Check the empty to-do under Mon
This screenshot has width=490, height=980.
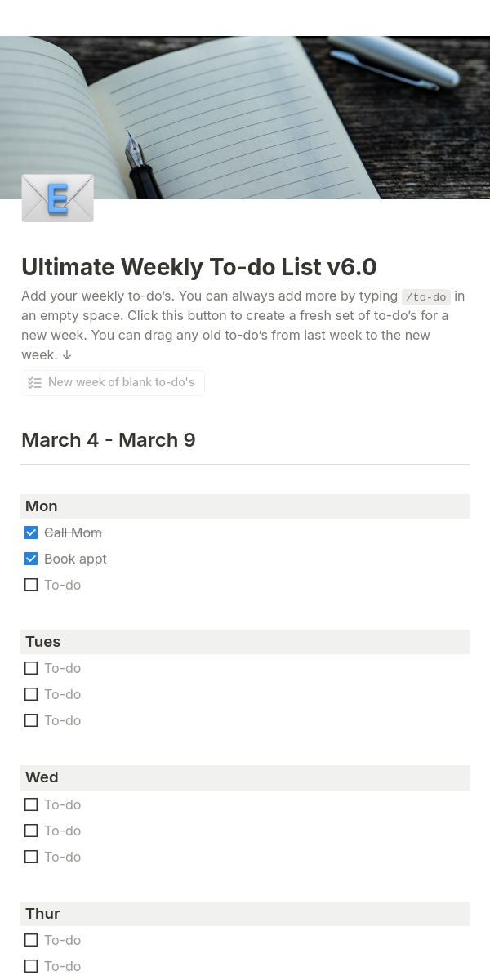(x=31, y=585)
